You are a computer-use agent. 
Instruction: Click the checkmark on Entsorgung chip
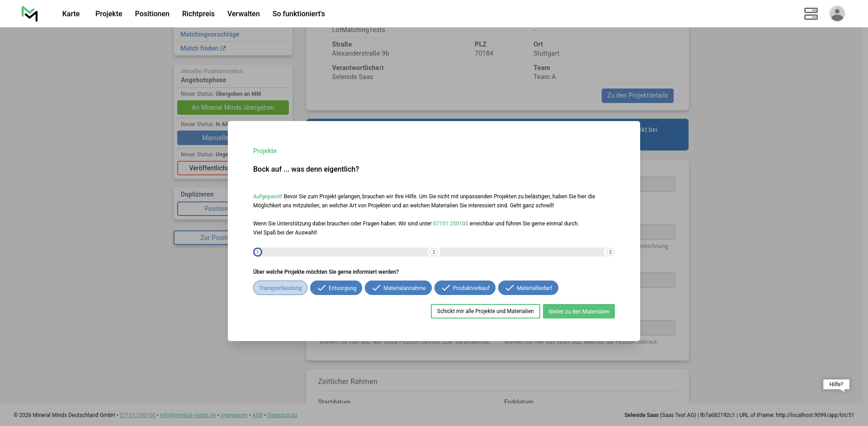coord(321,288)
